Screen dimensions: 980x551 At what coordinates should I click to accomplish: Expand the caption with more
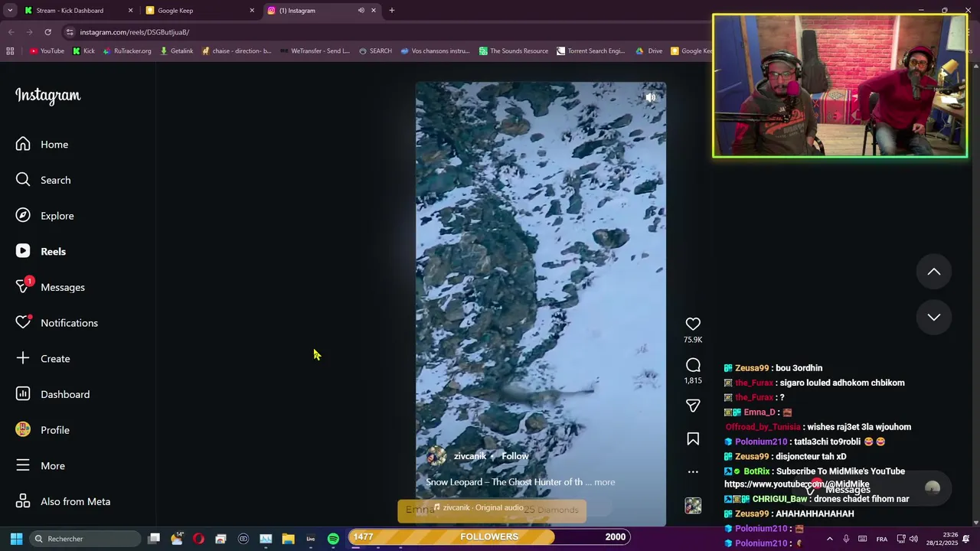pos(604,482)
